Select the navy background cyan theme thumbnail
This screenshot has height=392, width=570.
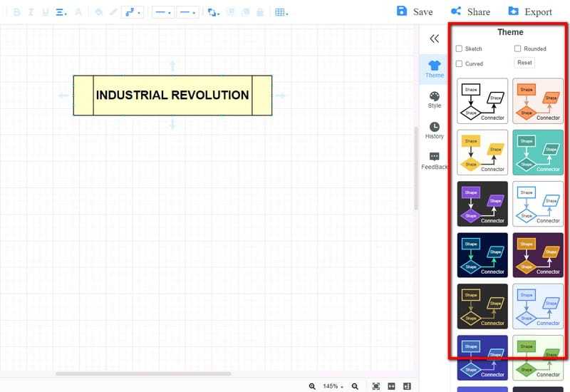point(482,255)
